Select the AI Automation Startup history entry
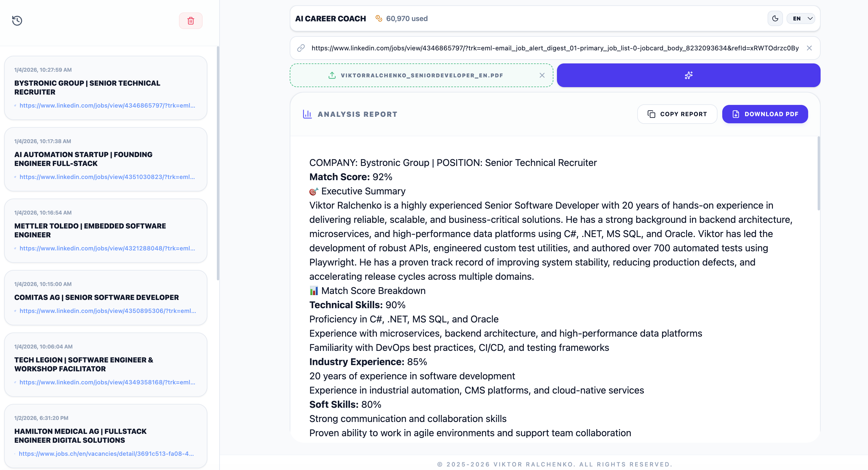868x470 pixels. click(83, 159)
